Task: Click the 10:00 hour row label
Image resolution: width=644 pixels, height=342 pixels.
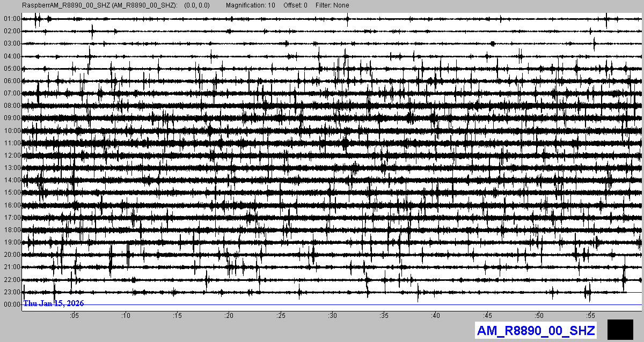Action: [11, 131]
